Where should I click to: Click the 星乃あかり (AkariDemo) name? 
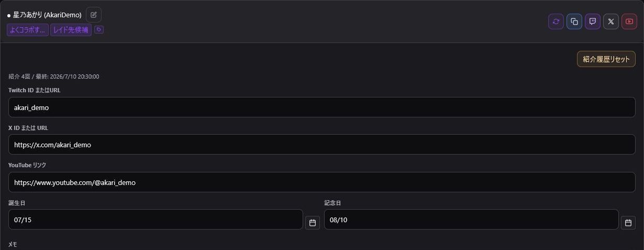(x=47, y=15)
